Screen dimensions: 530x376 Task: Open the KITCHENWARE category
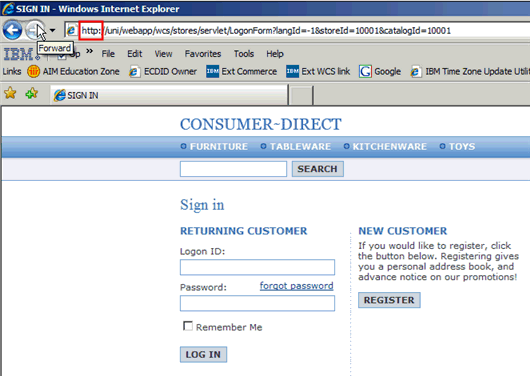(x=390, y=146)
